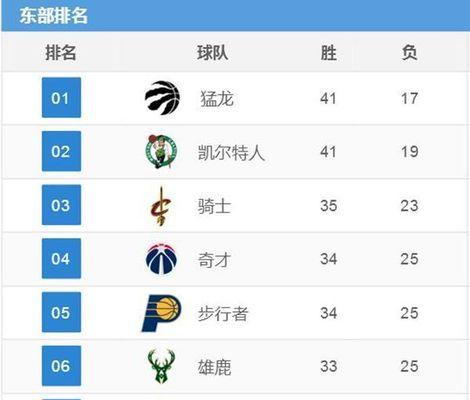The image size is (470, 400).
Task: Click the Celtics team logo
Action: click(161, 152)
